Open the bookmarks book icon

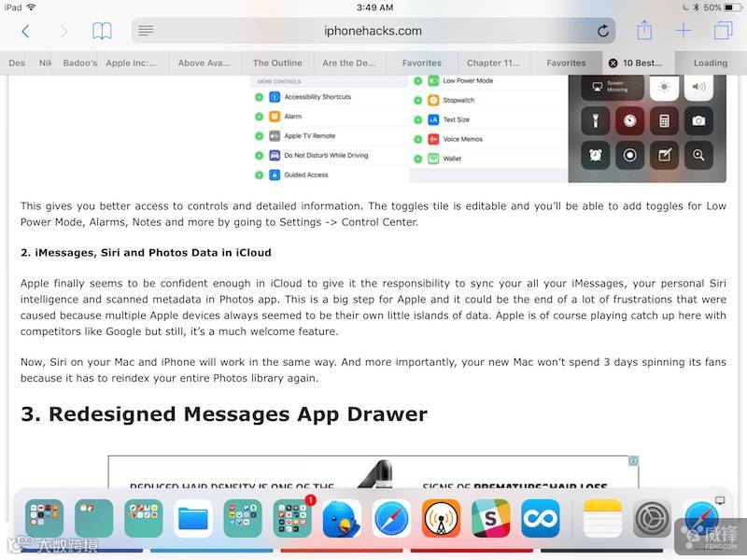(102, 31)
